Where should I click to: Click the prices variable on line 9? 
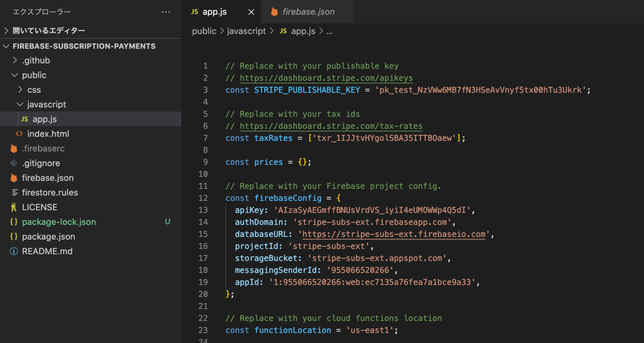268,162
